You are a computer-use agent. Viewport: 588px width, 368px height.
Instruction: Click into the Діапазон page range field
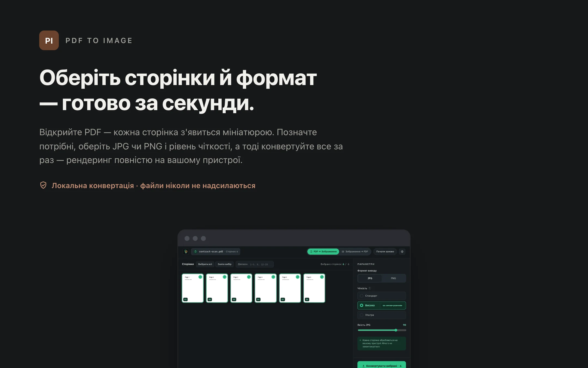point(255,264)
